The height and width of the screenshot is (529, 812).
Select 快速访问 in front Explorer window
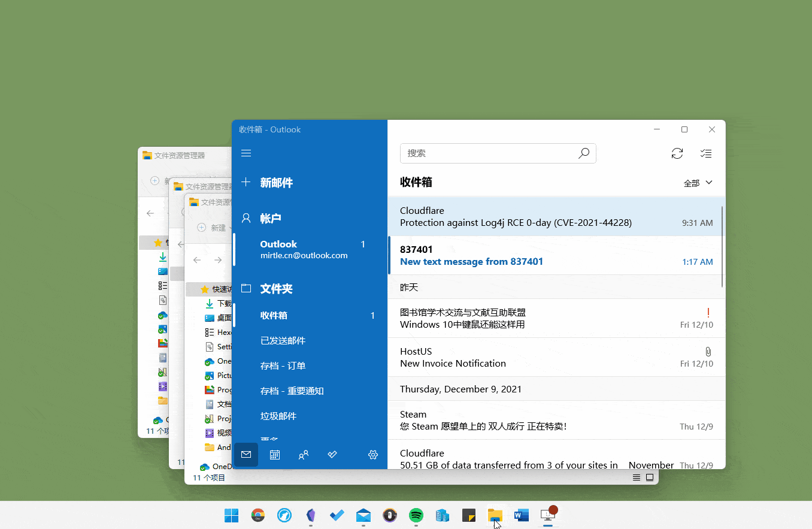(208, 289)
